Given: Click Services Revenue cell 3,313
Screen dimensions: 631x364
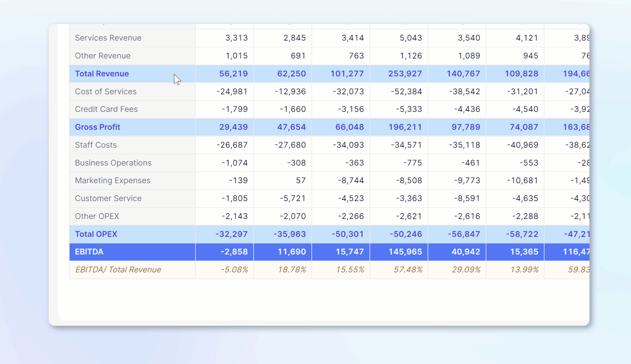Looking at the screenshot, I should 225,38.
